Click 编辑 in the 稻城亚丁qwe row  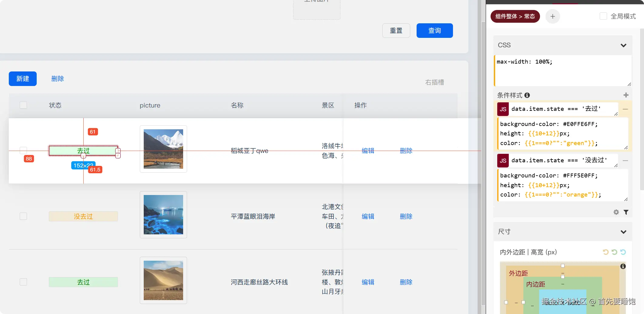point(368,150)
